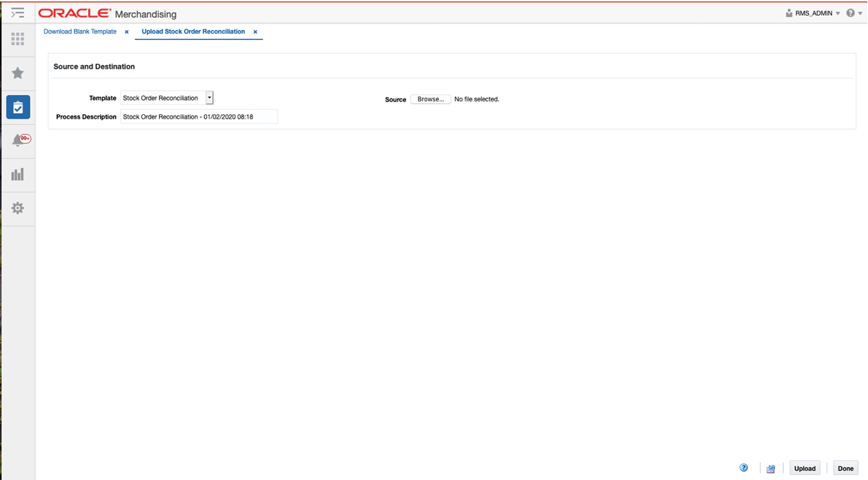The image size is (868, 480).
Task: Click the template file icon beside Upload
Action: pos(771,468)
